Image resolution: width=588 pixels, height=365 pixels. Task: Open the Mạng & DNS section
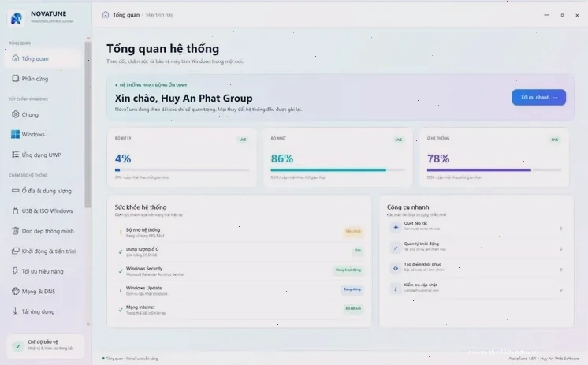coord(42,292)
